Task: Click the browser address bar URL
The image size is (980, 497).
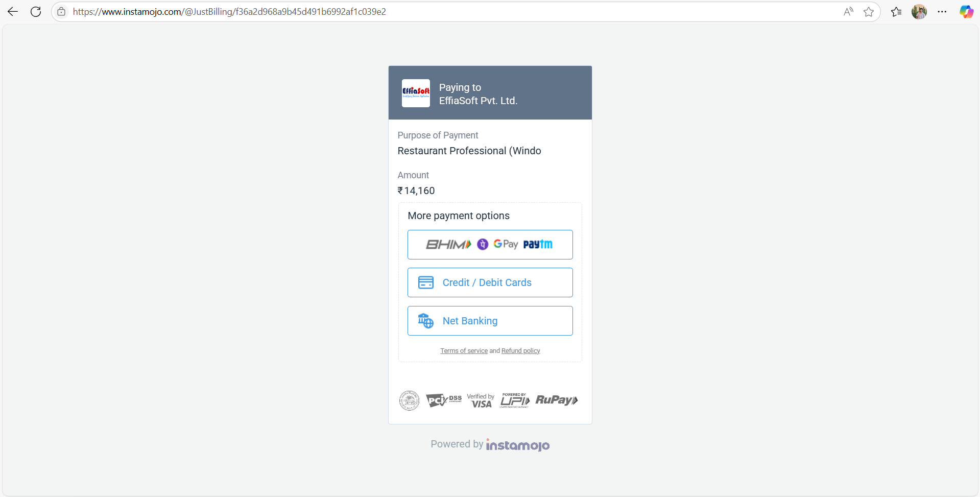Action: click(x=229, y=12)
